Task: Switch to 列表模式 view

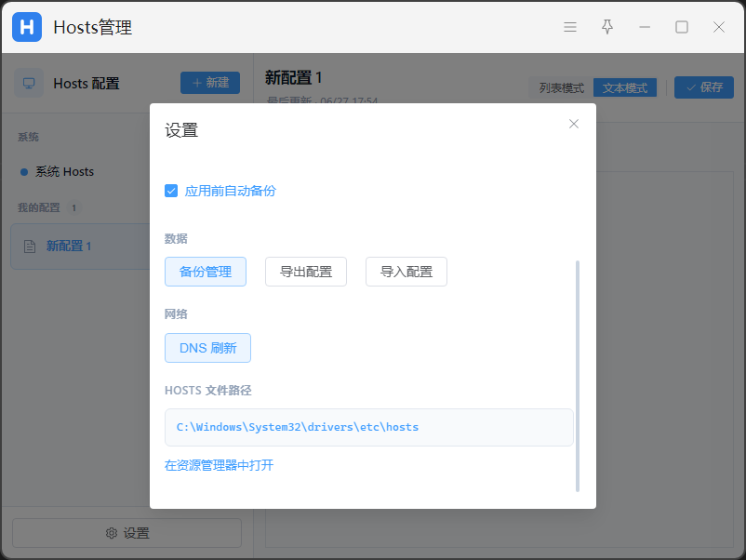Action: (562, 88)
